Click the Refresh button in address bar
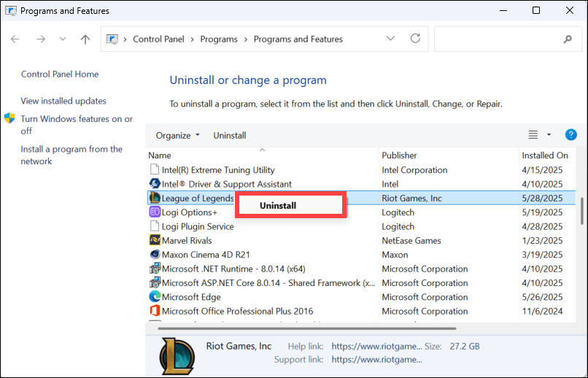Screen dimensions: 588x378 (x=415, y=39)
